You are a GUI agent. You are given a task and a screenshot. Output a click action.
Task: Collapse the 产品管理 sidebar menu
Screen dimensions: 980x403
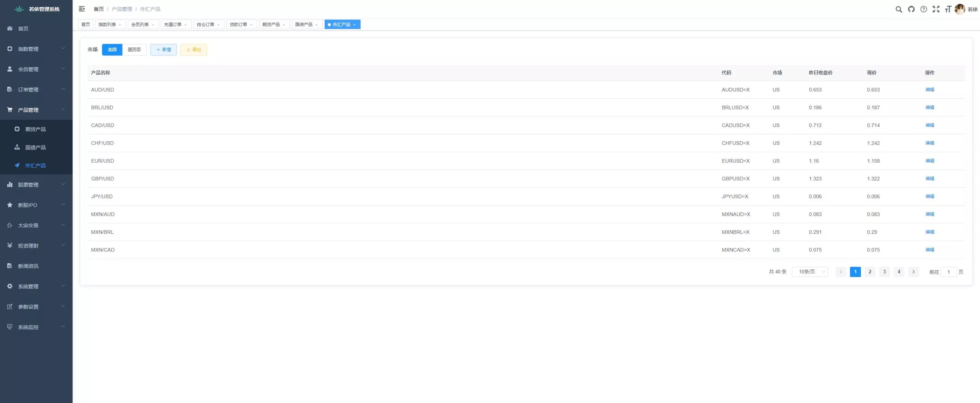click(x=36, y=110)
